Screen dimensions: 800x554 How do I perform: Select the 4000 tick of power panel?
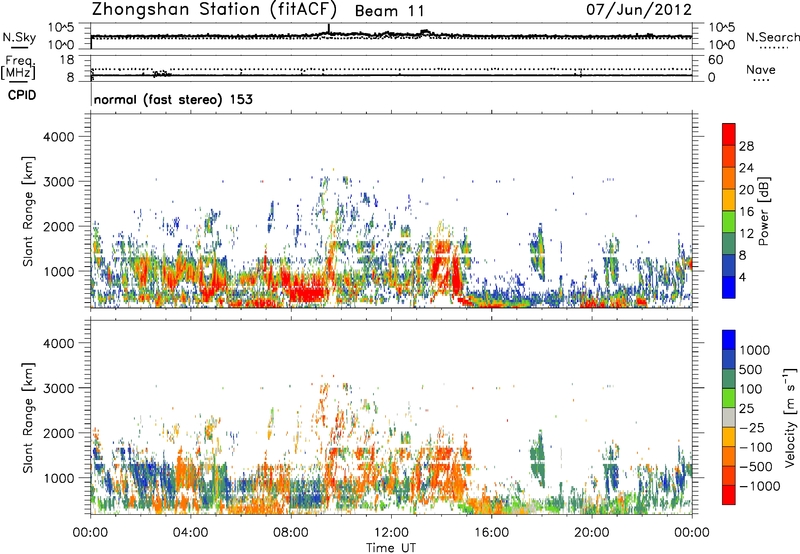tap(58, 137)
